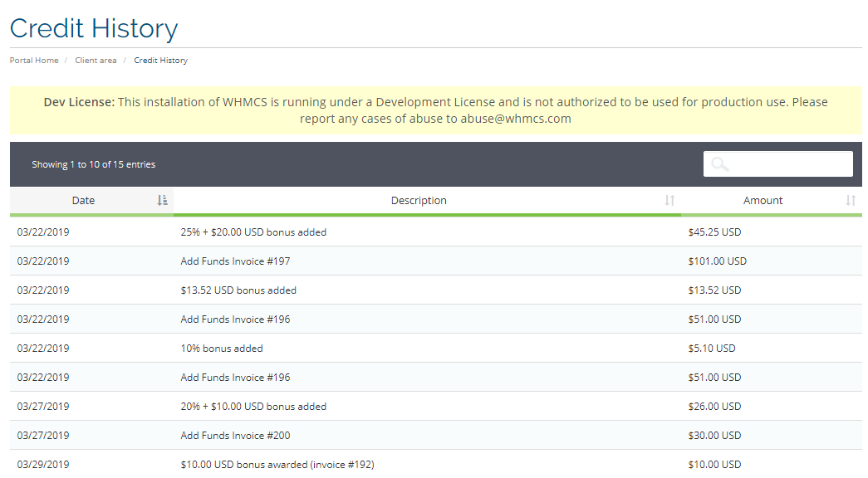The height and width of the screenshot is (478, 868).
Task: Select '25% + $20.00 USD bonus added' row
Action: pos(435,232)
